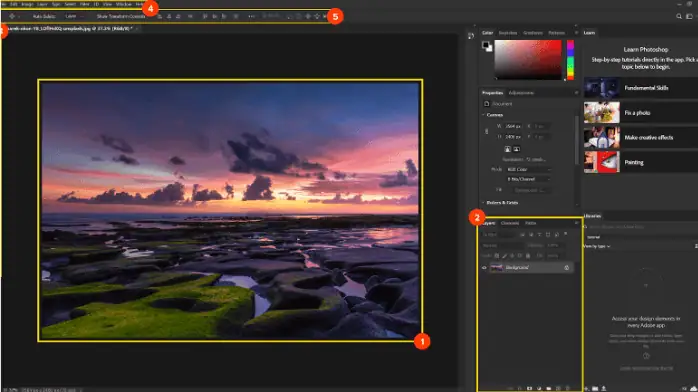
Task: Click the Add content plus icon in Libraries
Action: coord(586,388)
